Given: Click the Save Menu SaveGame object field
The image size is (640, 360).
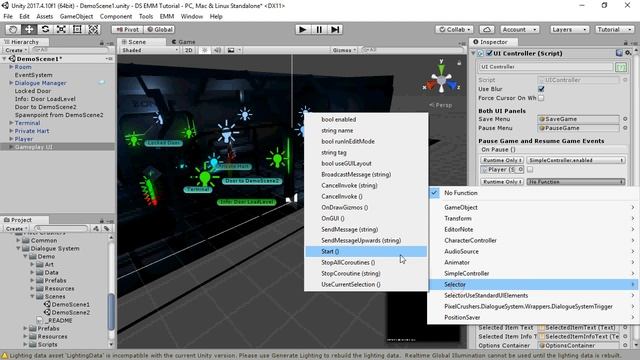Looking at the screenshot, I should (578, 119).
